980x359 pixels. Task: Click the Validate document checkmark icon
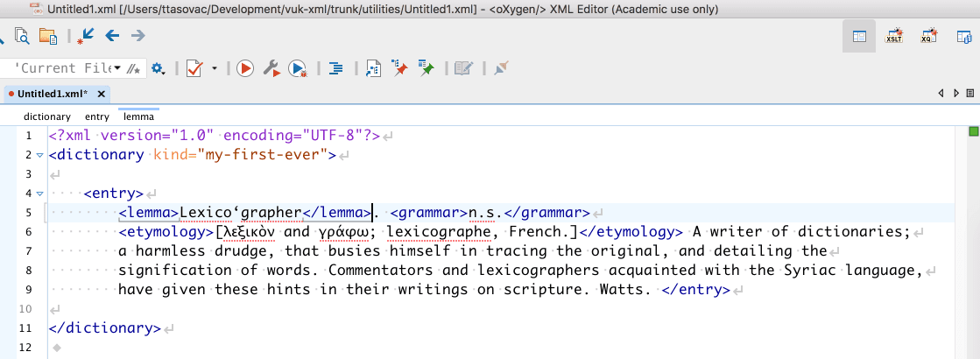pyautogui.click(x=194, y=67)
